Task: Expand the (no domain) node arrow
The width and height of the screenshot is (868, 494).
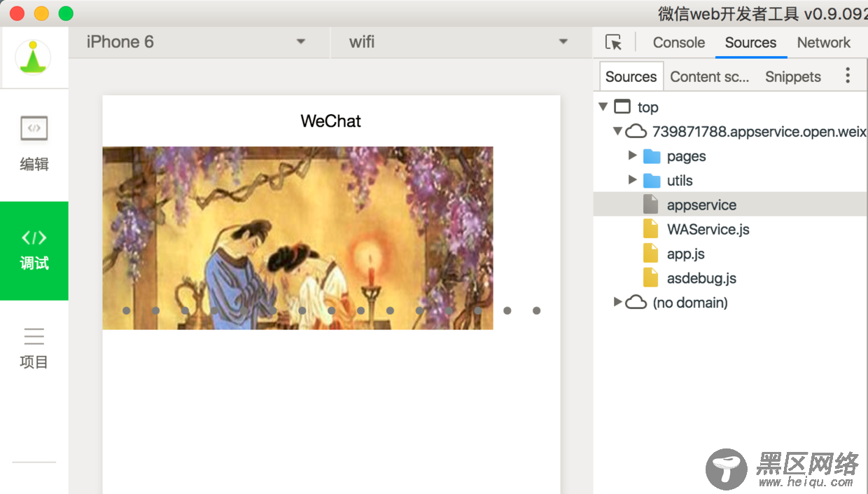Action: (617, 302)
